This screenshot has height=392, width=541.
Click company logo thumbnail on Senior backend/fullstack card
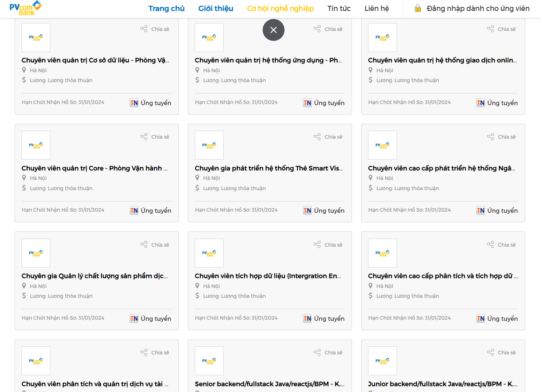(x=209, y=361)
